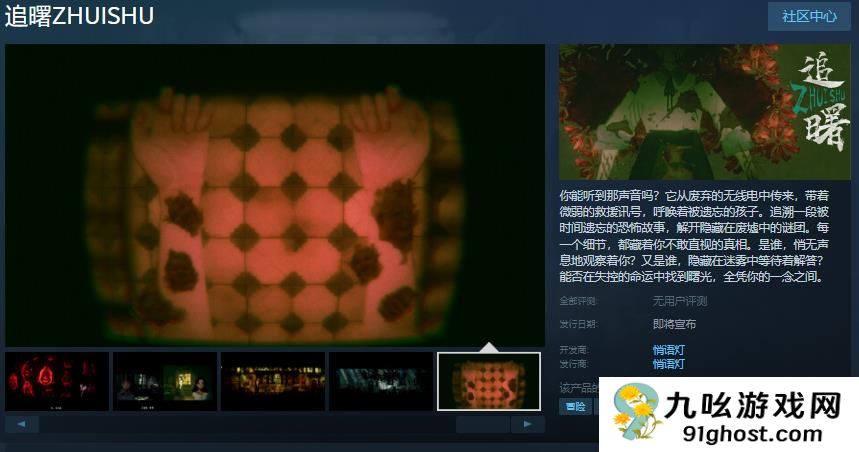Image resolution: width=859 pixels, height=452 pixels.
Task: Click right arrow of thumbnail strip
Action: (528, 424)
